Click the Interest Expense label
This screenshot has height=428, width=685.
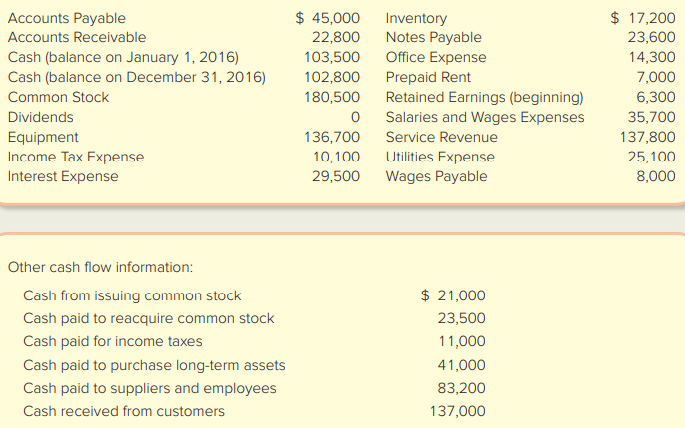[x=63, y=176]
